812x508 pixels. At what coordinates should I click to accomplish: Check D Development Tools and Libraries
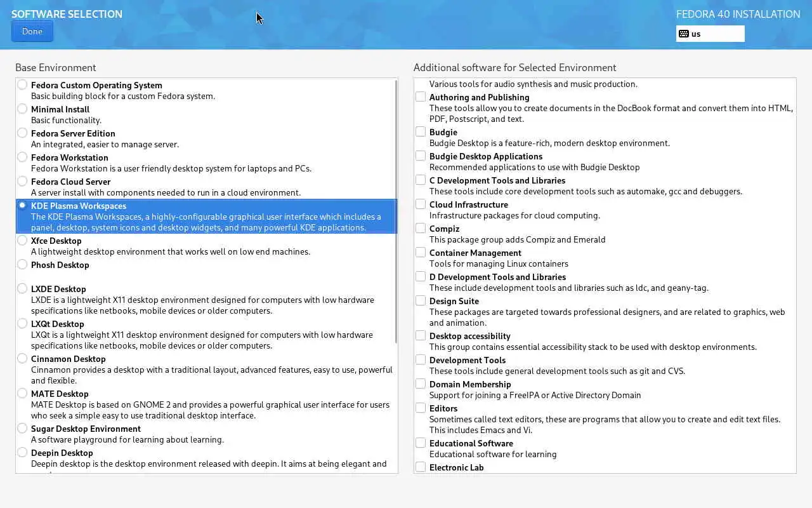coord(421,276)
